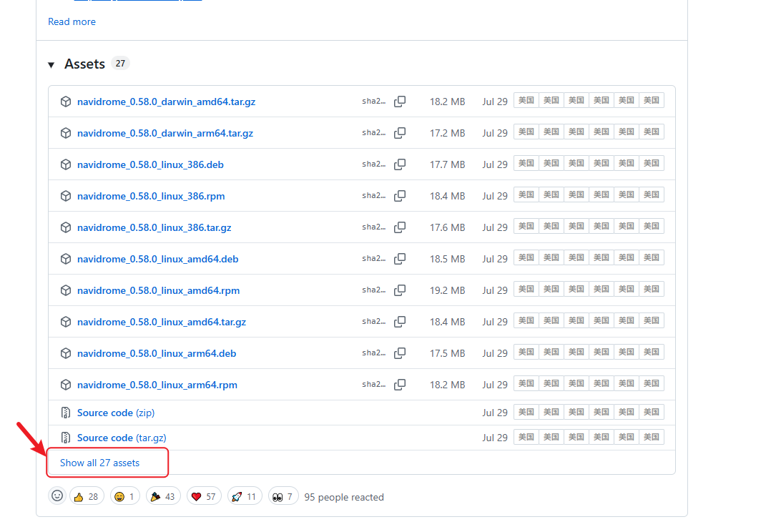761x532 pixels.
Task: Toggle the hooray party reaction (43)
Action: (163, 496)
